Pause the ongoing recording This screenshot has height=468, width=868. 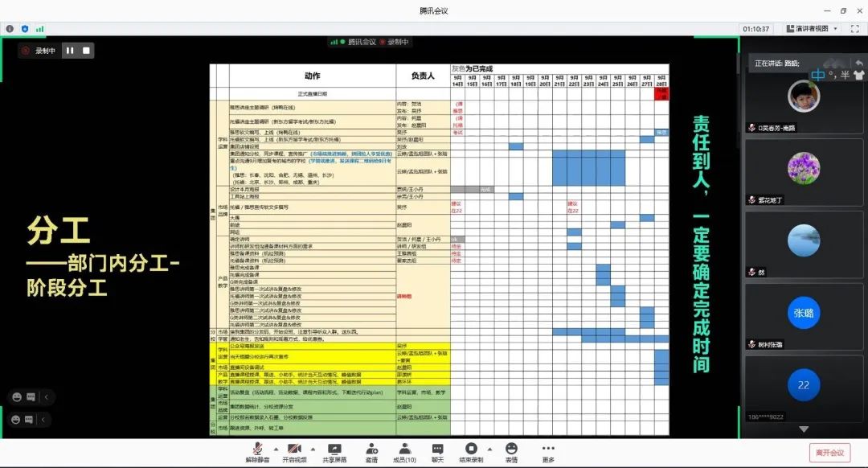(x=70, y=51)
